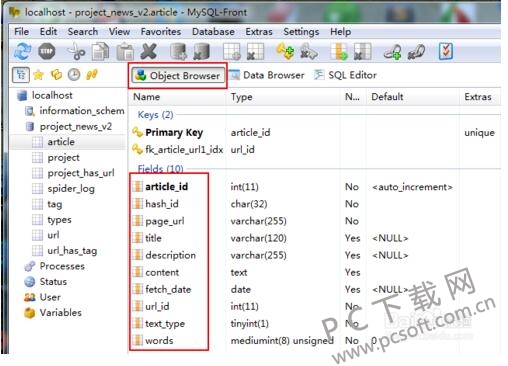Switch to the Object Browser tab
508x366 pixels.
(178, 76)
